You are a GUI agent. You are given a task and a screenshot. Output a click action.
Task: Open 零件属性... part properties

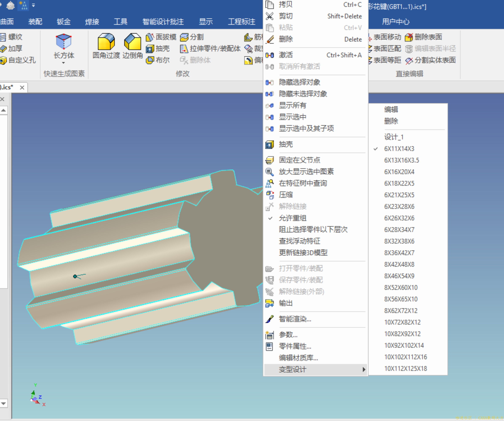click(295, 346)
